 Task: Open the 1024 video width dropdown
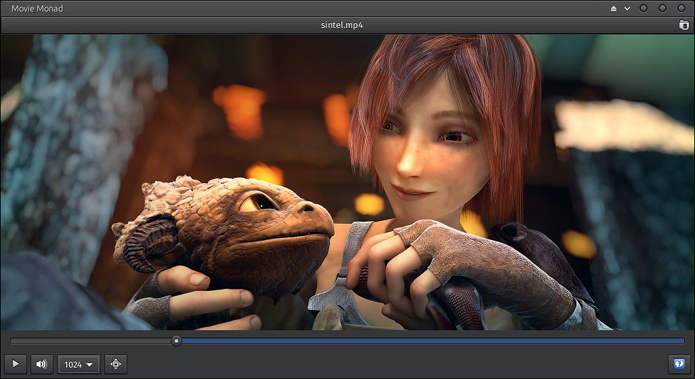pyautogui.click(x=78, y=364)
